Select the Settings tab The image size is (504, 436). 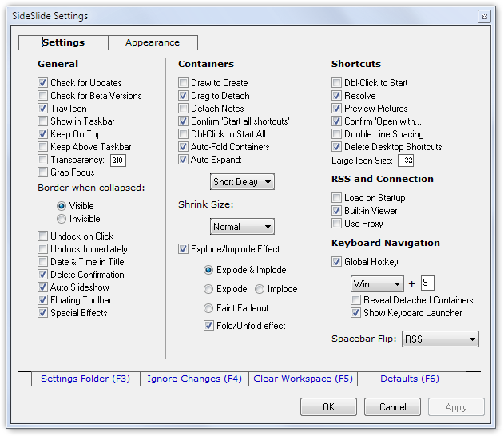tap(63, 42)
